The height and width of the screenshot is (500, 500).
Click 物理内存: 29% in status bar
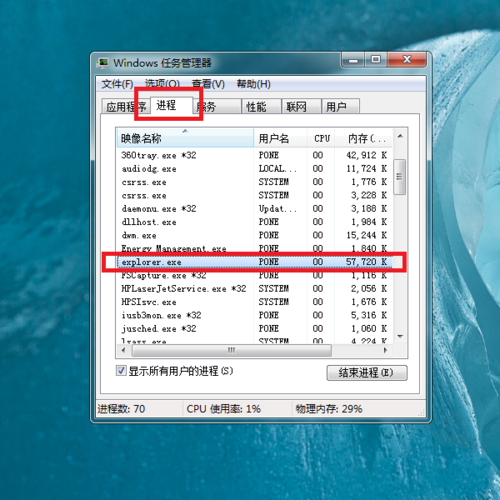click(329, 409)
